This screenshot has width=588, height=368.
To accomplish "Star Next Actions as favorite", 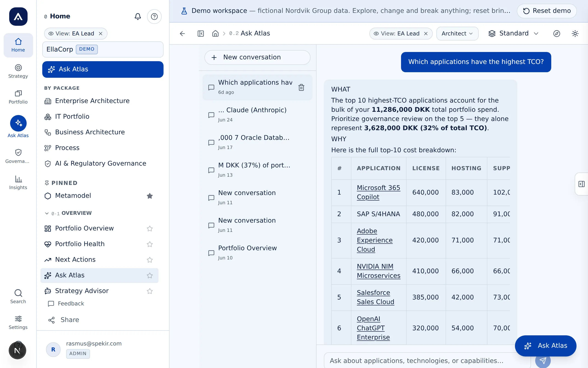I will pos(150,260).
